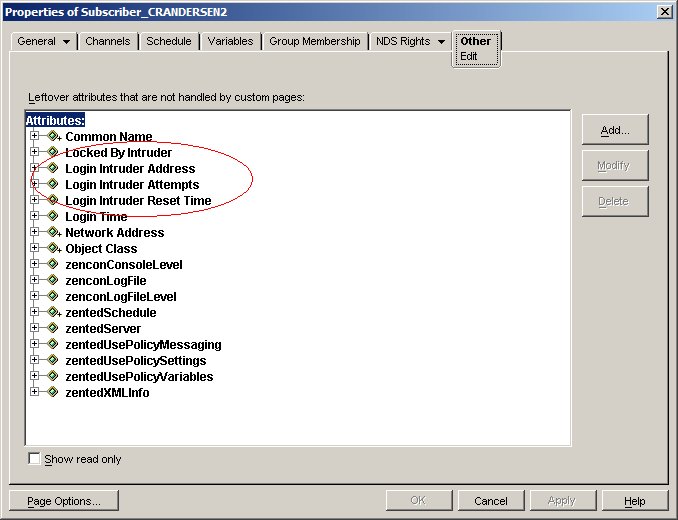Click the Locked By Intruder attribute icon
This screenshot has width=678, height=520.
(53, 152)
